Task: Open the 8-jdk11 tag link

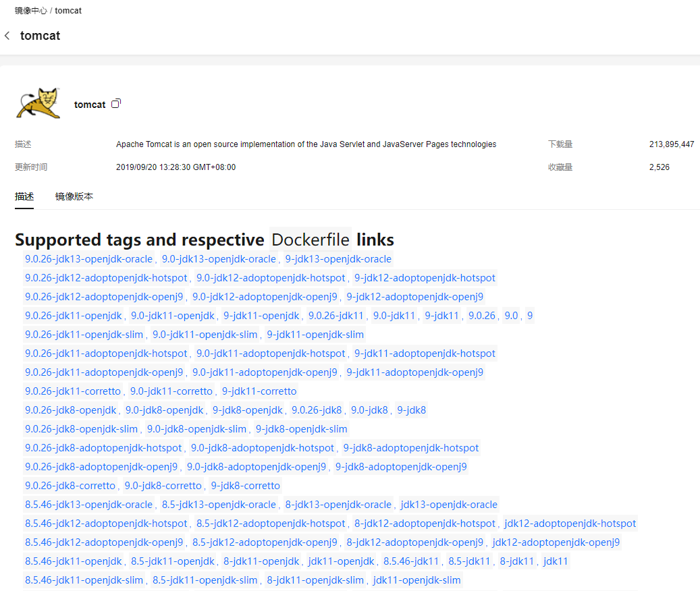Action: click(x=517, y=561)
